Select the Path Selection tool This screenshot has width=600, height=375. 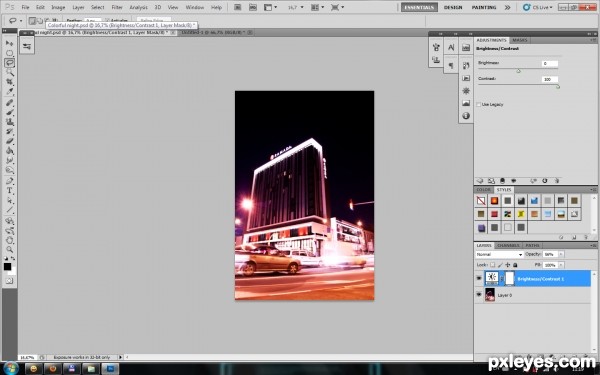click(9, 200)
